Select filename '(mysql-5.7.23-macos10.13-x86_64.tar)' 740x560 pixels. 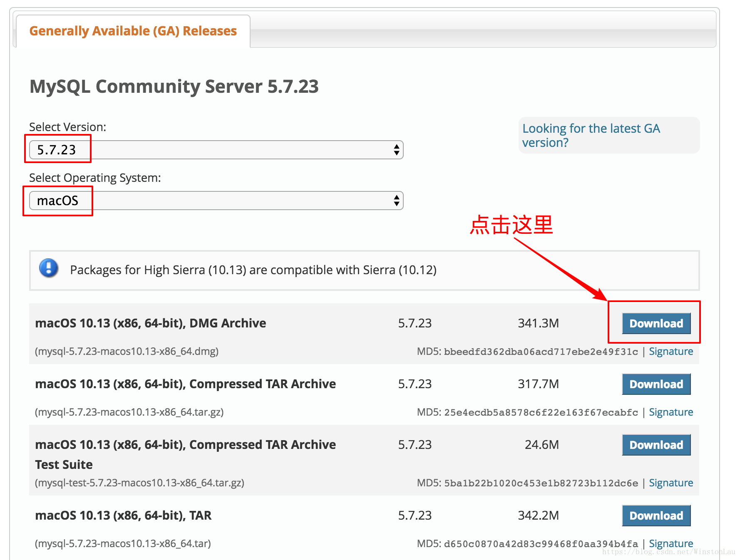(x=123, y=544)
